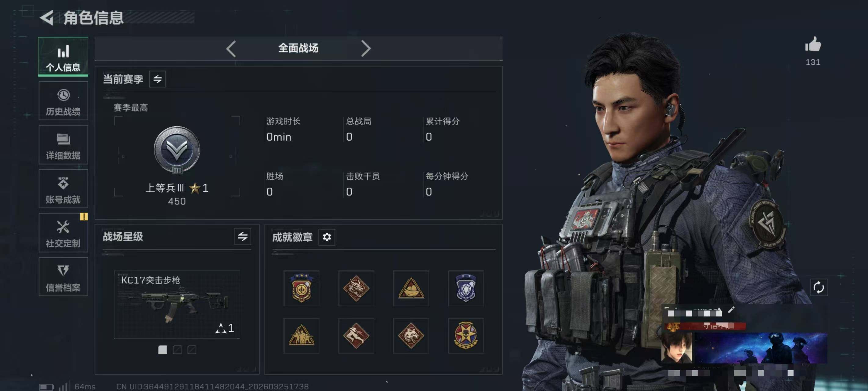Select the wolf head achievement badge
Screen dimensions: 868x391
pyautogui.click(x=411, y=336)
